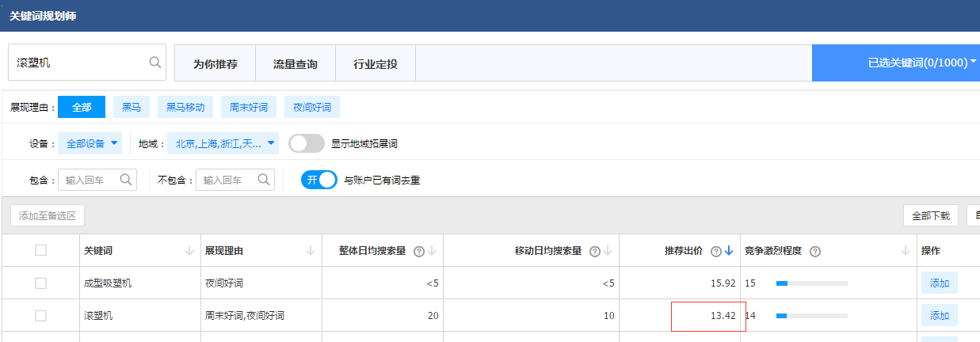Viewport: 980px width, 342px height.
Task: Click the search magnifier icon beside 滚塑机
Action: pyautogui.click(x=155, y=63)
